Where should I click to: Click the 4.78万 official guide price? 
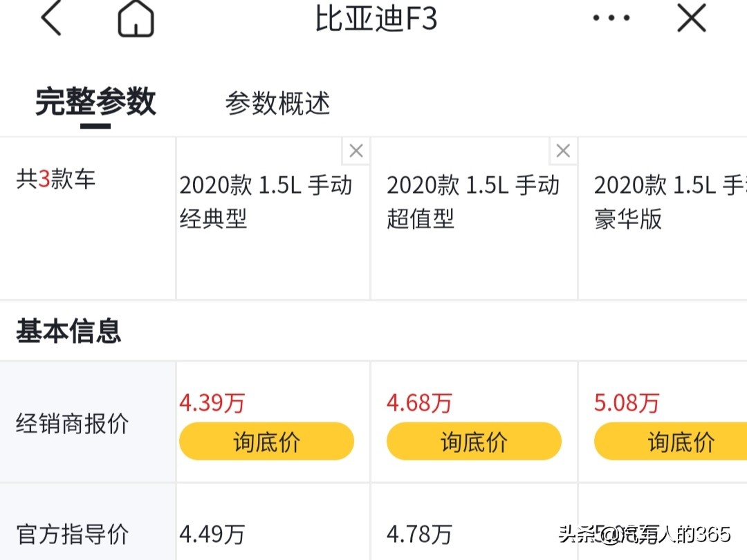coord(419,534)
